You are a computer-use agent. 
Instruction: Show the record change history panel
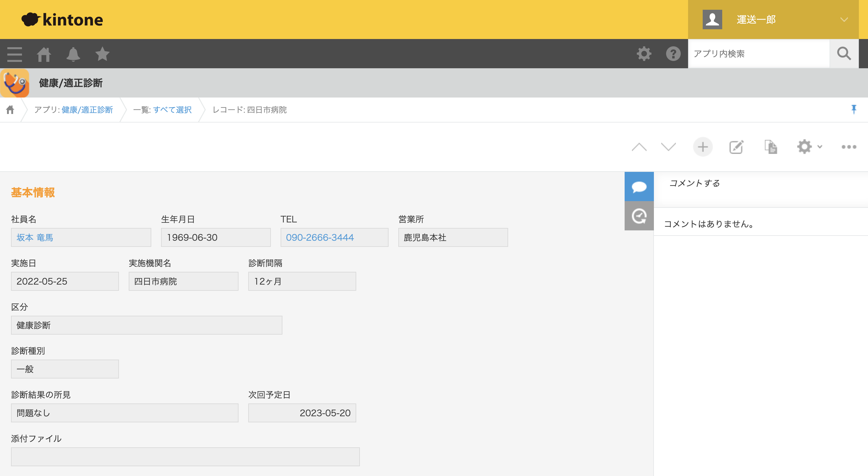tap(639, 216)
